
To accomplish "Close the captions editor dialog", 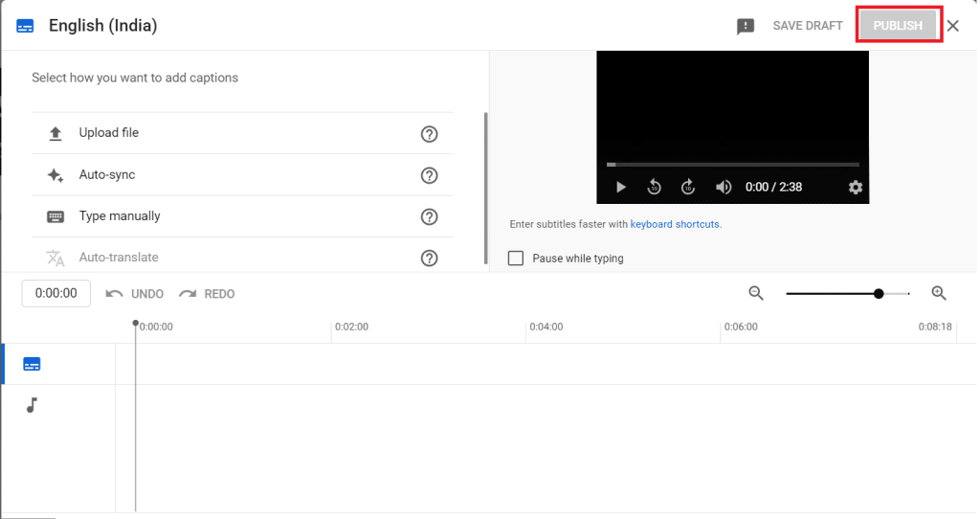I will coord(953,26).
